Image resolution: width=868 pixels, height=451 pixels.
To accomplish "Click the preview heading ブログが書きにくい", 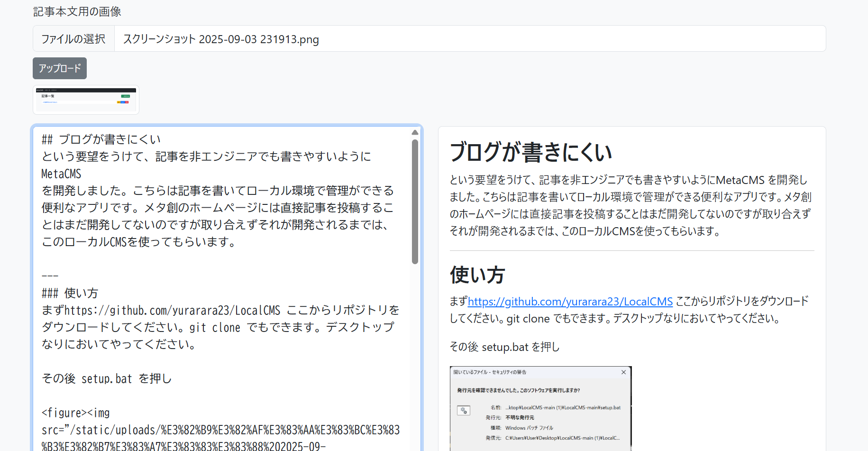I will (x=530, y=152).
